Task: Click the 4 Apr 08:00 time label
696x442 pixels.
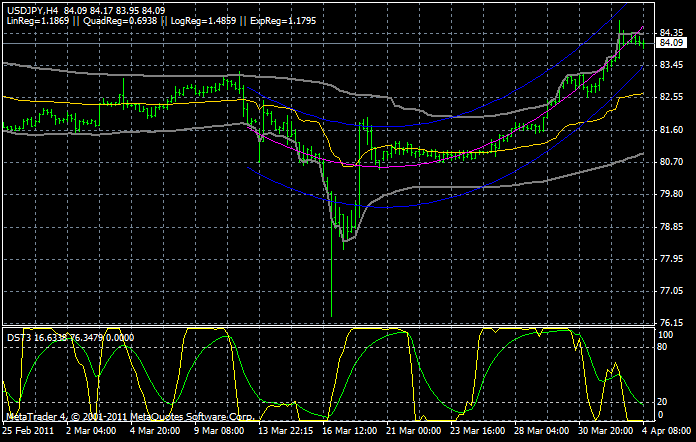Action: tap(668, 431)
